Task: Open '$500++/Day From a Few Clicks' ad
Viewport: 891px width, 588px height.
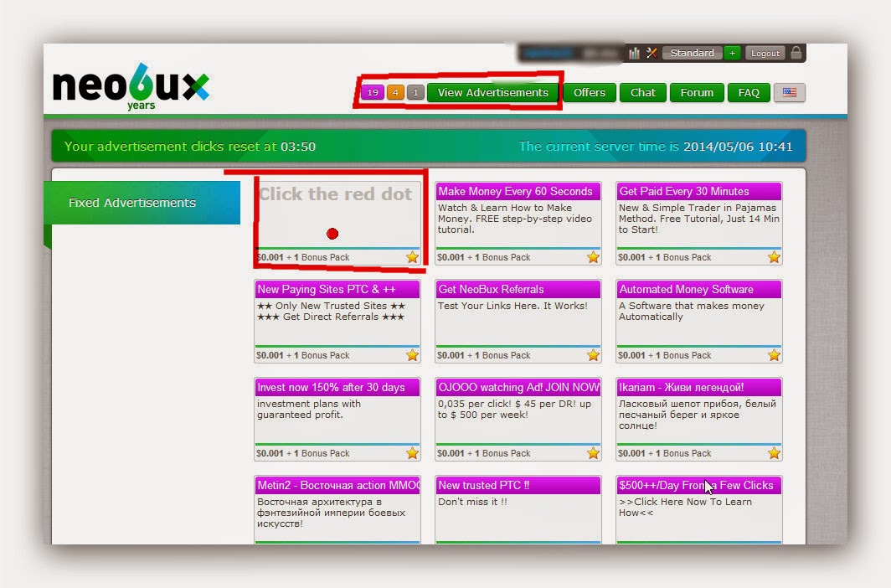Action: [x=699, y=486]
